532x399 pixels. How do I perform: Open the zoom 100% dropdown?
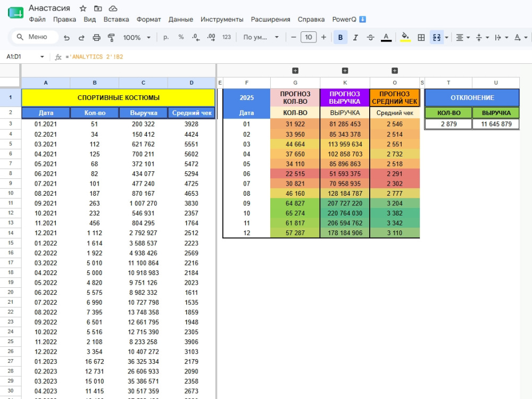point(137,37)
